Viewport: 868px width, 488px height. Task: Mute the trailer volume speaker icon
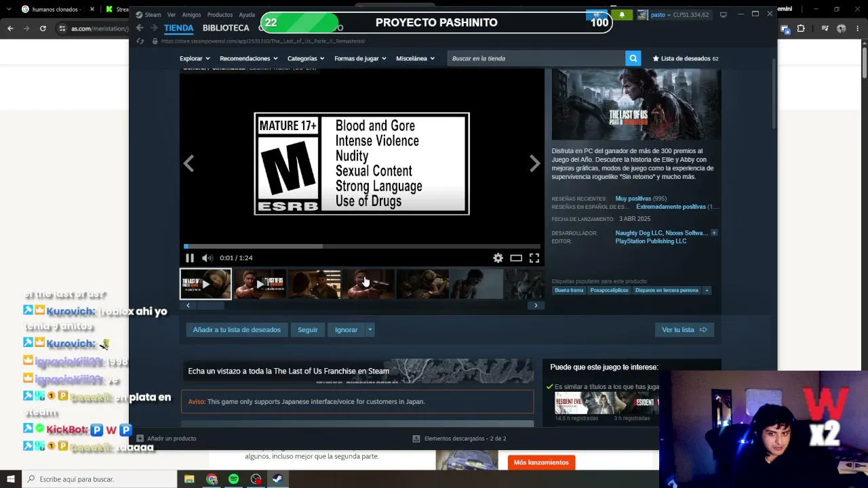click(207, 258)
